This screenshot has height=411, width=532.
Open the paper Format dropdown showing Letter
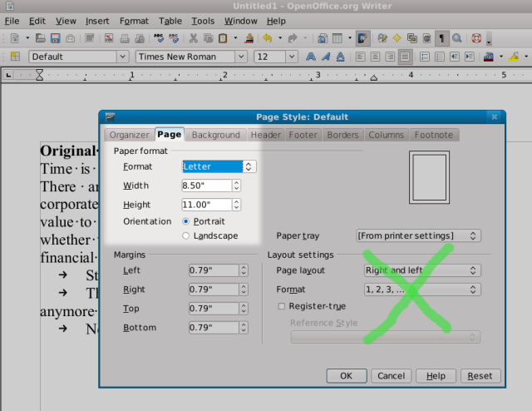219,166
